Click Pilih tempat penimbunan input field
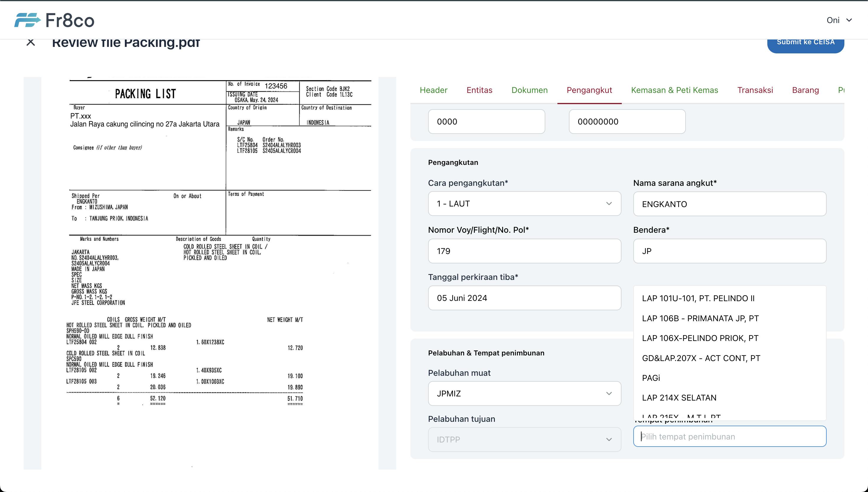 click(730, 436)
